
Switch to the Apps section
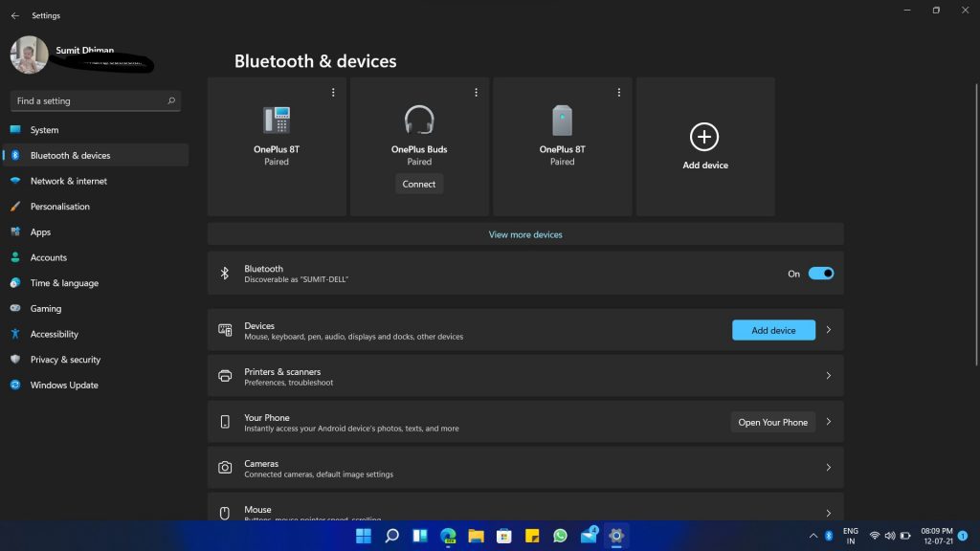(38, 231)
